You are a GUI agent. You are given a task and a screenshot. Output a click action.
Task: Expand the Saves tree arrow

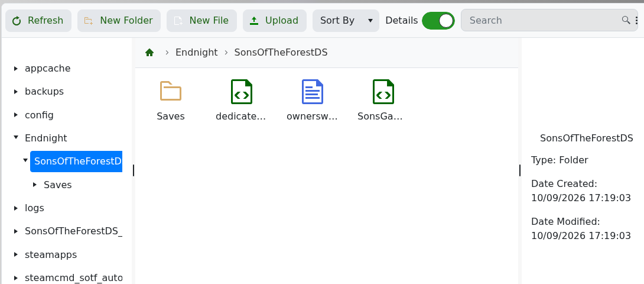35,185
